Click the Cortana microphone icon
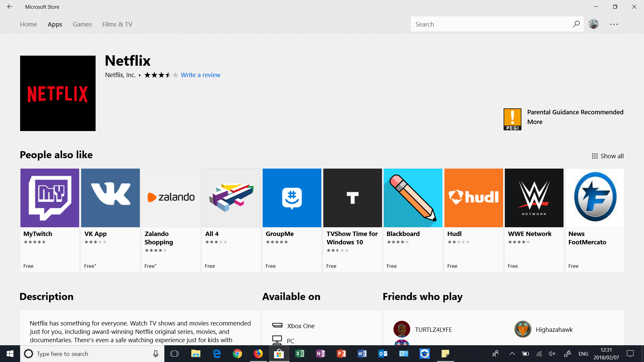Viewport: 644px width, 362px height. [x=156, y=354]
